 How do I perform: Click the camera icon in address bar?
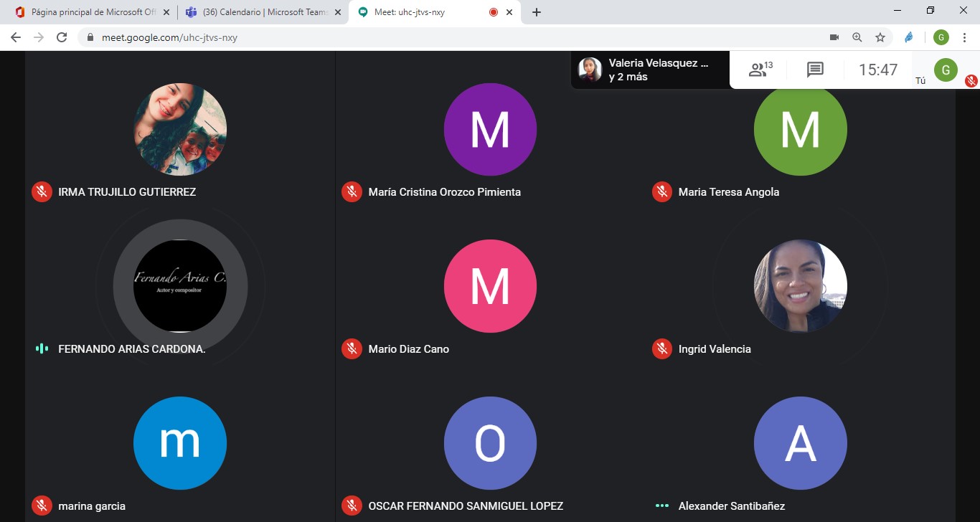[834, 37]
